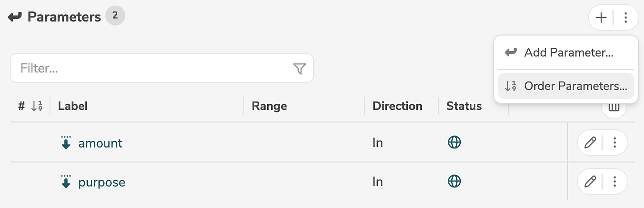Edit the amount parameter with pencil

pos(590,143)
